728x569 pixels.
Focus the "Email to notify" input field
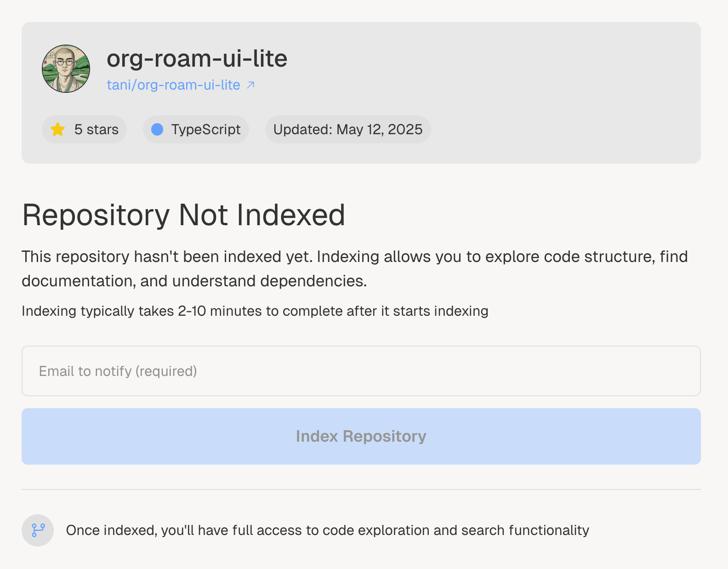click(361, 371)
